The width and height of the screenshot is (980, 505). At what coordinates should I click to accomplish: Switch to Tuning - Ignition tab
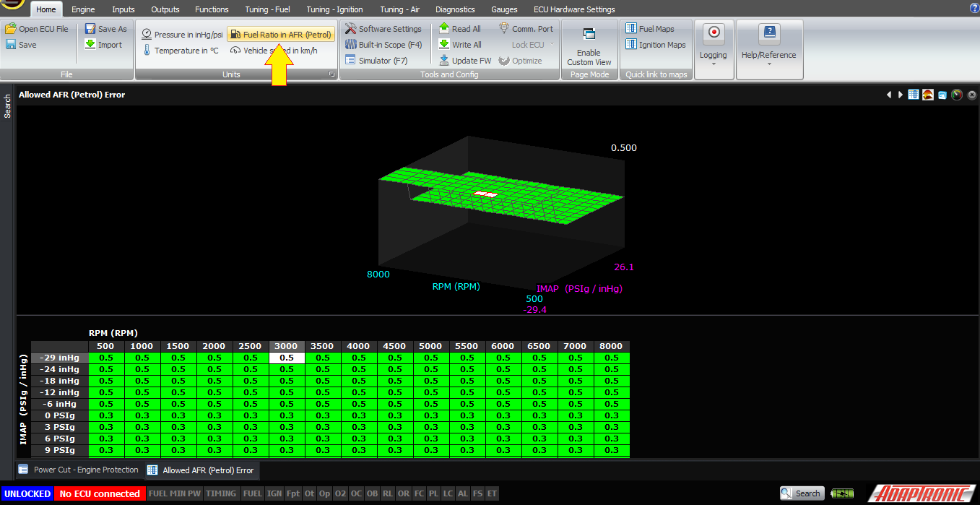click(x=334, y=9)
